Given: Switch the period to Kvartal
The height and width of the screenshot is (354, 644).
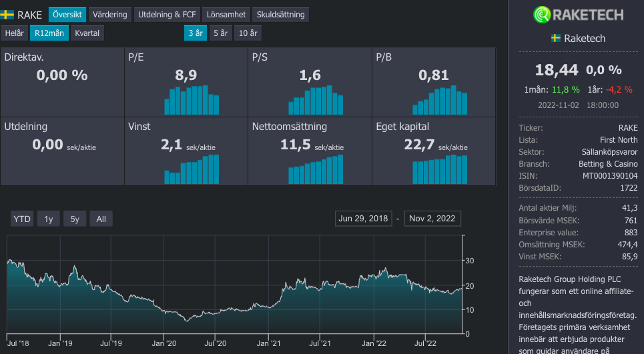Looking at the screenshot, I should coord(87,33).
